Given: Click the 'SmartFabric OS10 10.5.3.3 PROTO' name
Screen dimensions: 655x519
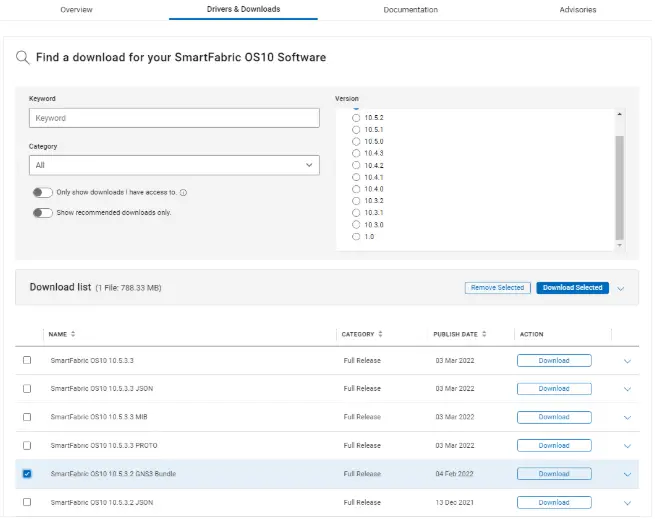Looking at the screenshot, I should (104, 446).
